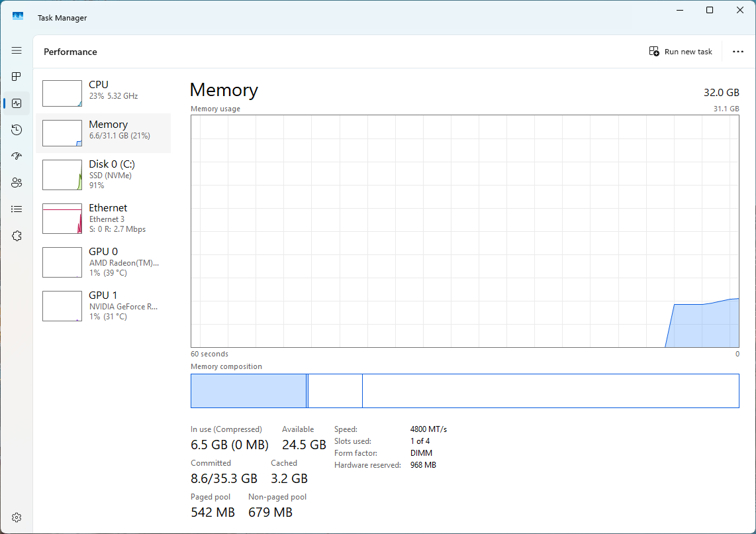This screenshot has height=534, width=756.
Task: Click the Task Manager title bar icon
Action: click(x=18, y=17)
